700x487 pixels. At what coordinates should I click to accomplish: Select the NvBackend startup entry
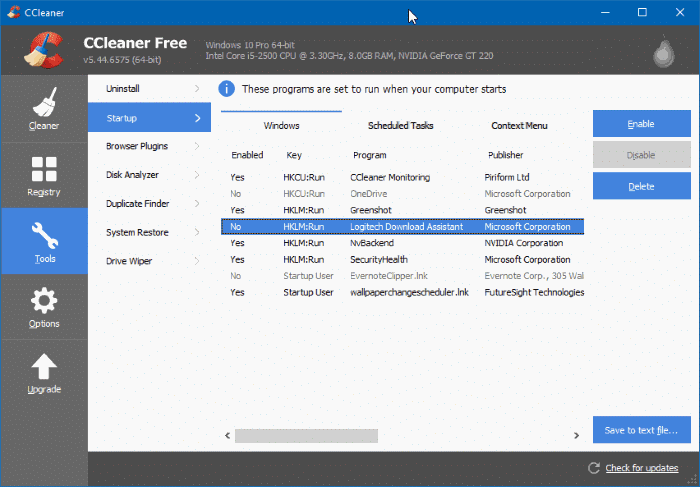click(402, 243)
